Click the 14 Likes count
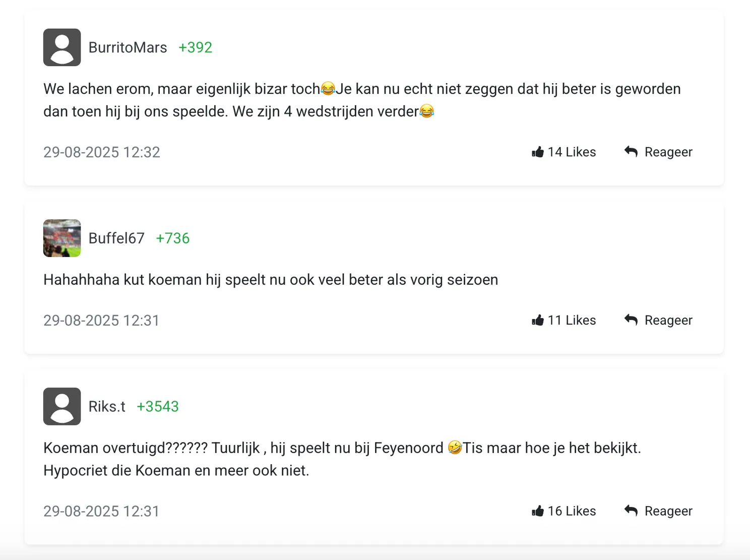The image size is (750, 560). [572, 152]
